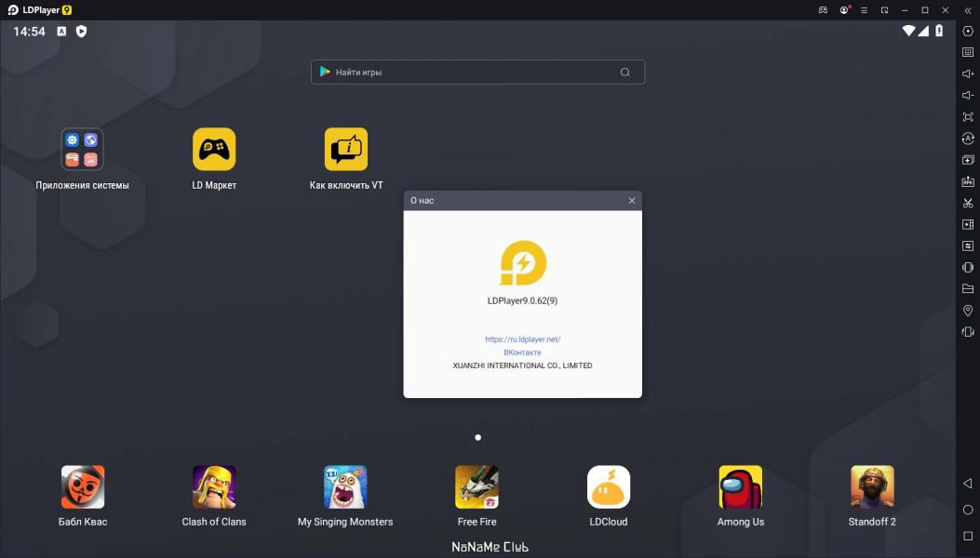Viewport: 980px width, 558px height.
Task: Take a screenshot with scissors icon
Action: [968, 203]
